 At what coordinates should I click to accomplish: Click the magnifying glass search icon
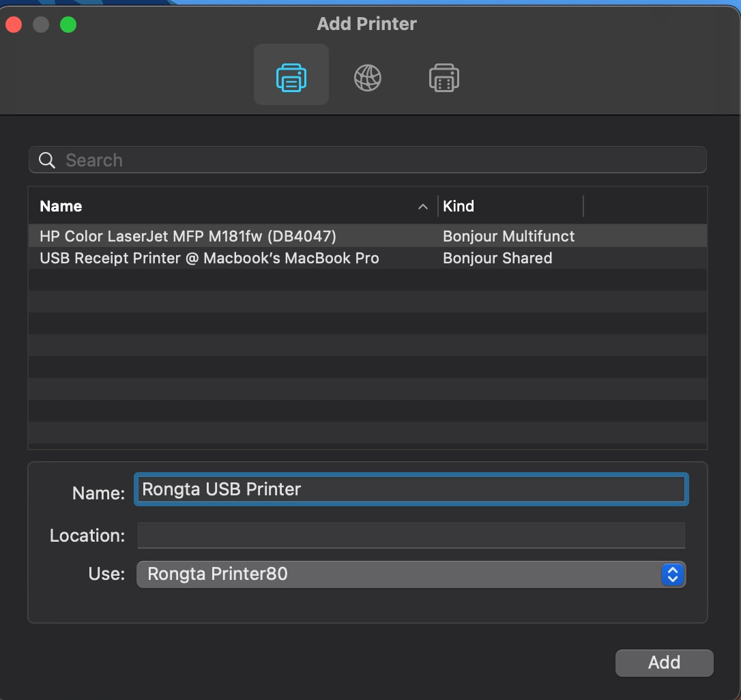pyautogui.click(x=47, y=160)
